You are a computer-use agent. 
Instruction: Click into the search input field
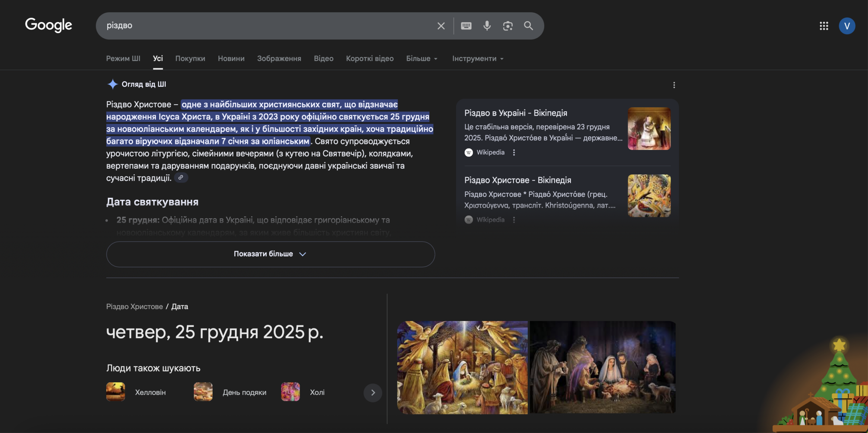(x=264, y=26)
